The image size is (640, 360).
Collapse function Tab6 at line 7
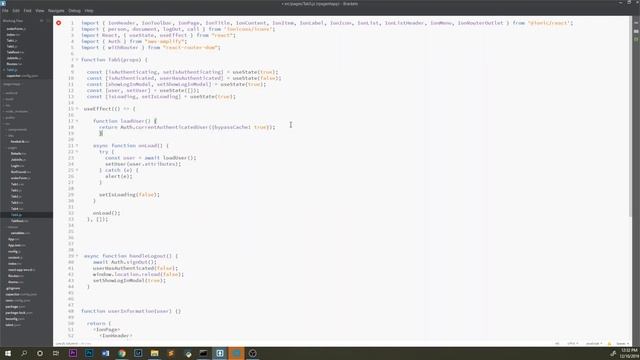(77, 60)
